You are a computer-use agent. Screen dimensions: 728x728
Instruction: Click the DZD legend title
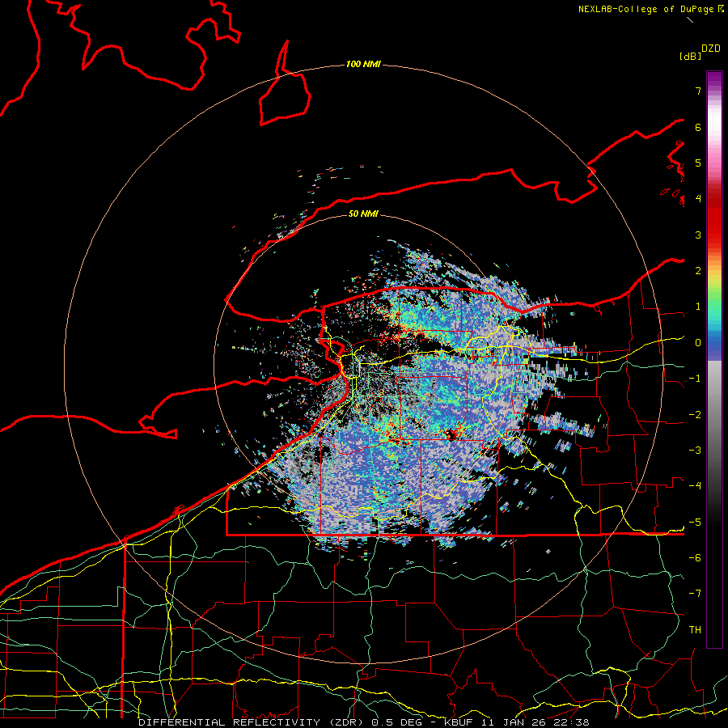point(711,49)
